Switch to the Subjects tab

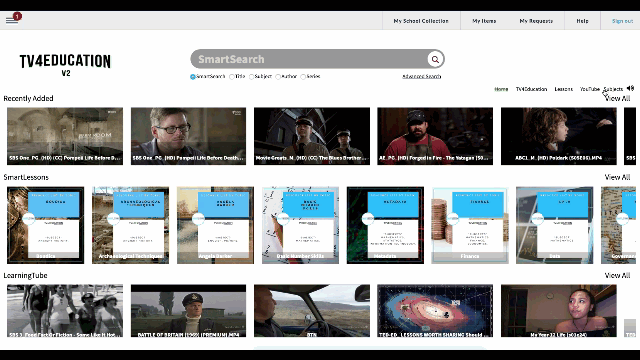(x=613, y=89)
